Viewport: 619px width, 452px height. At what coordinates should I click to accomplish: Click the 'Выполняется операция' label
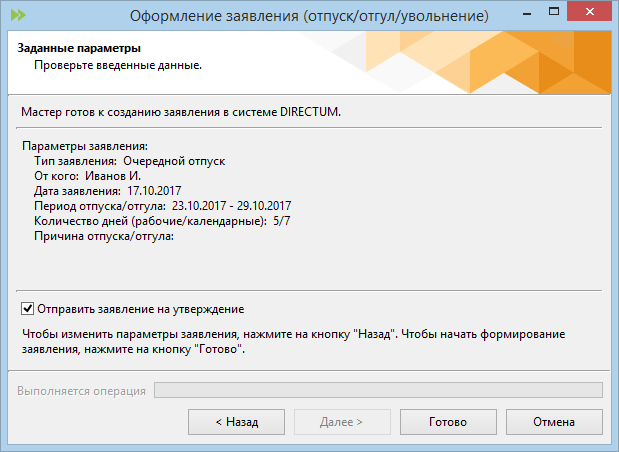coord(81,391)
